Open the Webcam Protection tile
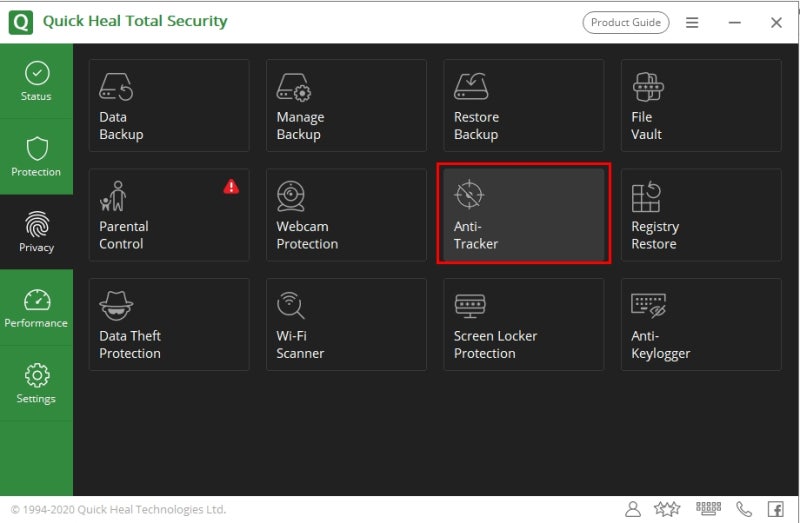The image size is (800, 523). [346, 215]
